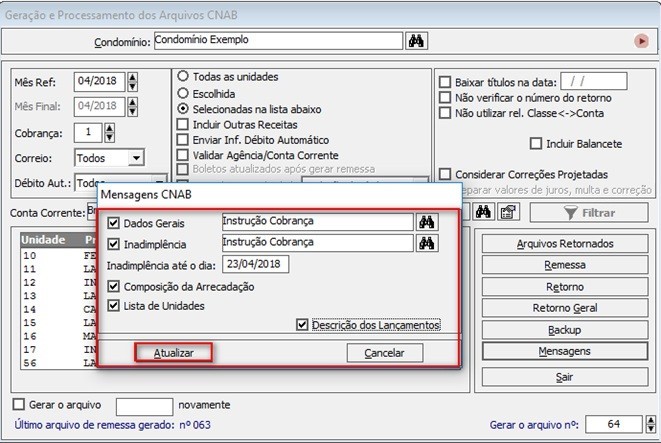This screenshot has height=443, width=661.
Task: Uncheck Lista de Unidades
Action: [x=113, y=305]
